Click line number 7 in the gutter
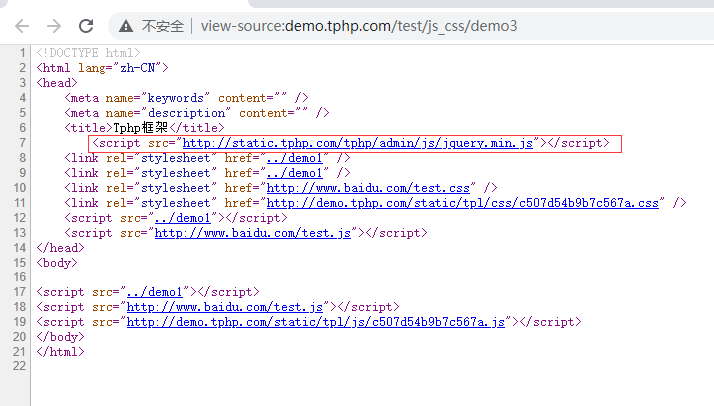The width and height of the screenshot is (714, 406). (x=22, y=143)
